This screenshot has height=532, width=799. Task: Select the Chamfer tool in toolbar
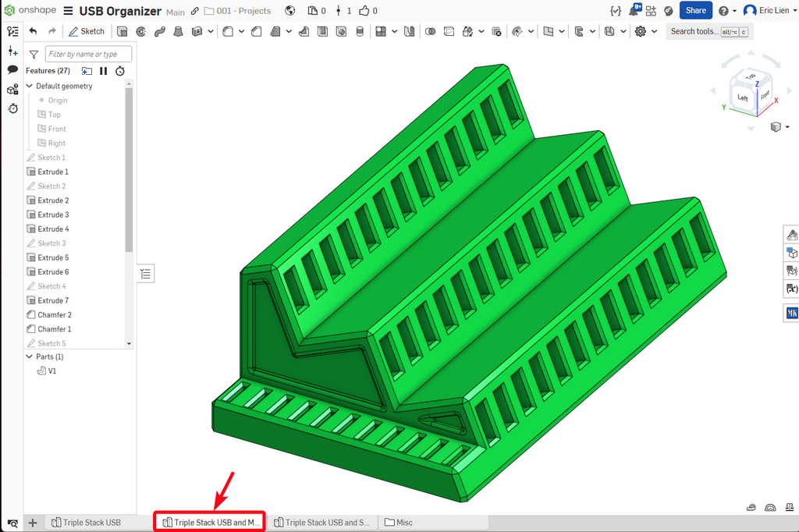pos(257,32)
